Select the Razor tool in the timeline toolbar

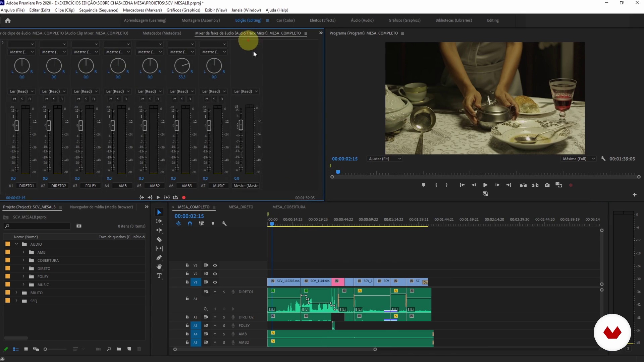pyautogui.click(x=159, y=240)
